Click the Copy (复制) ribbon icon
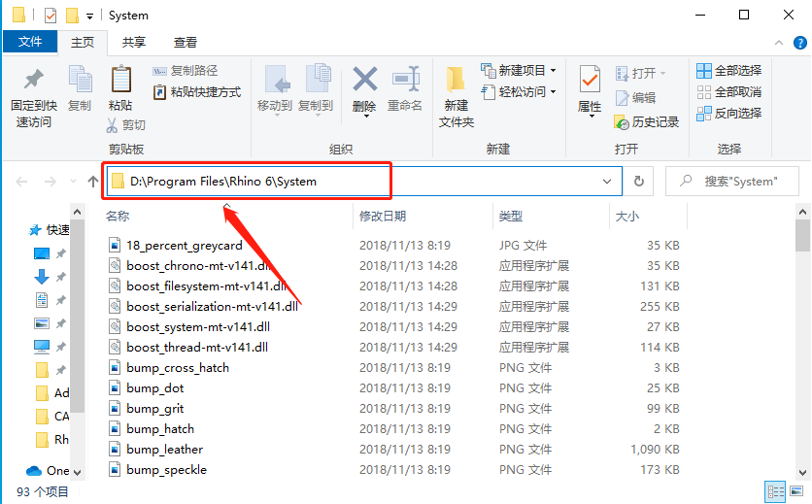Screen dimensions: 812x504 (x=80, y=80)
